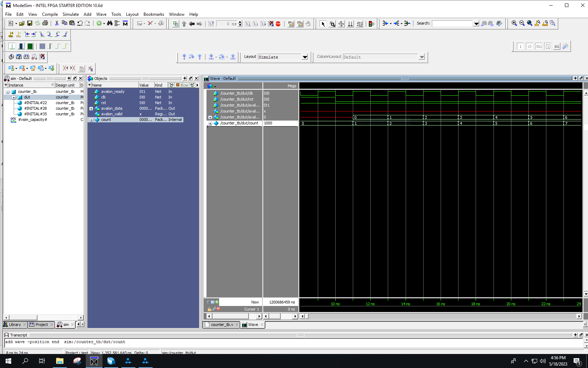Image resolution: width=588 pixels, height=368 pixels.
Task: Click the Save disk icon
Action: pos(30,23)
